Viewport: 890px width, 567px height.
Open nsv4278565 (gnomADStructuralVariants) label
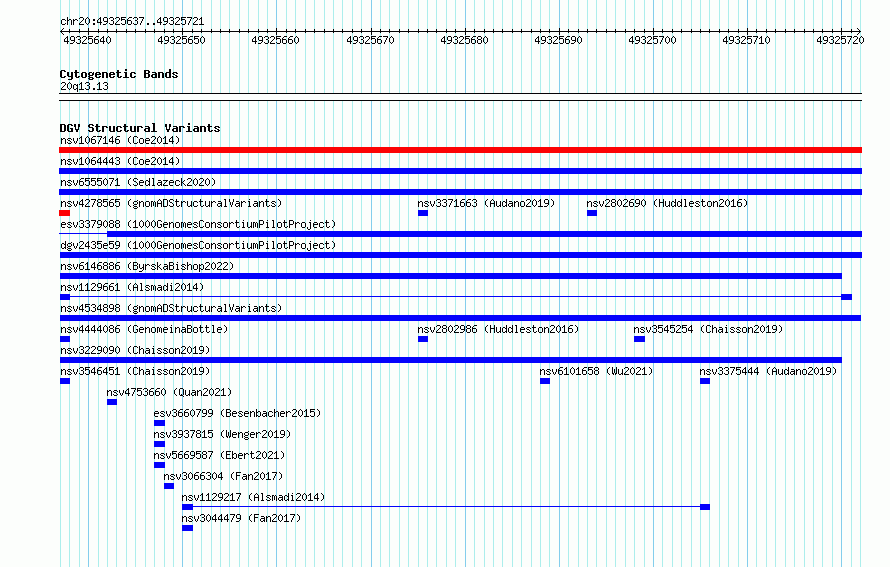point(171,203)
